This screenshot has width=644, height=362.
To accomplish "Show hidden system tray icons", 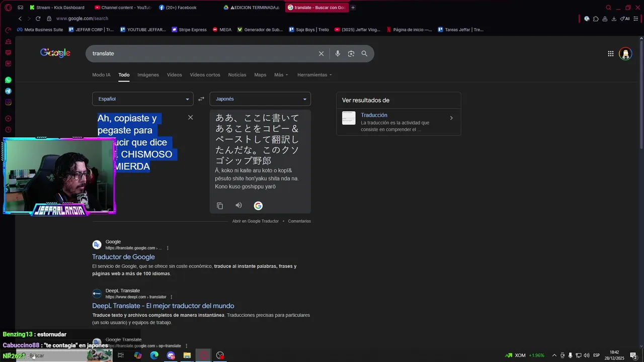I will pos(554,355).
